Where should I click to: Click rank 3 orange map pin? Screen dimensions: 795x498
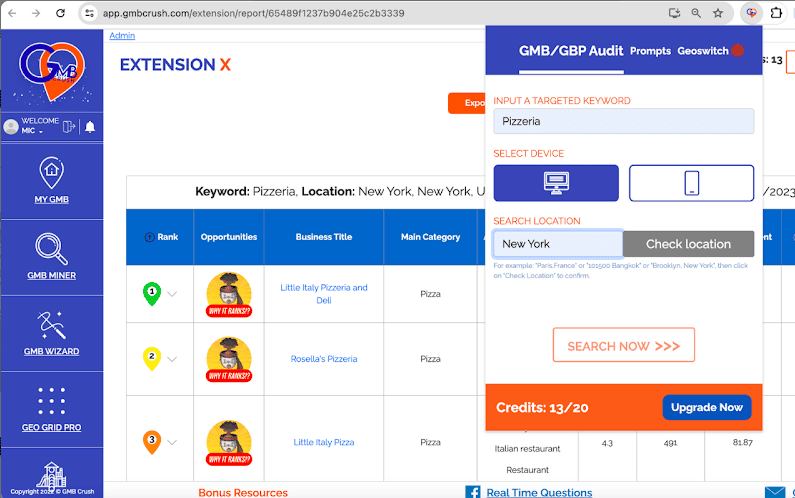[x=152, y=442]
